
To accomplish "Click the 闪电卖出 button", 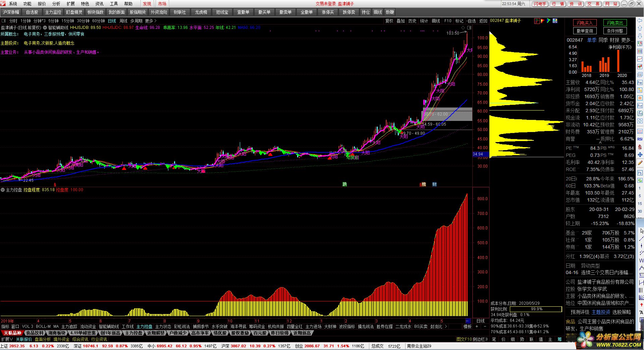I will click(615, 23).
